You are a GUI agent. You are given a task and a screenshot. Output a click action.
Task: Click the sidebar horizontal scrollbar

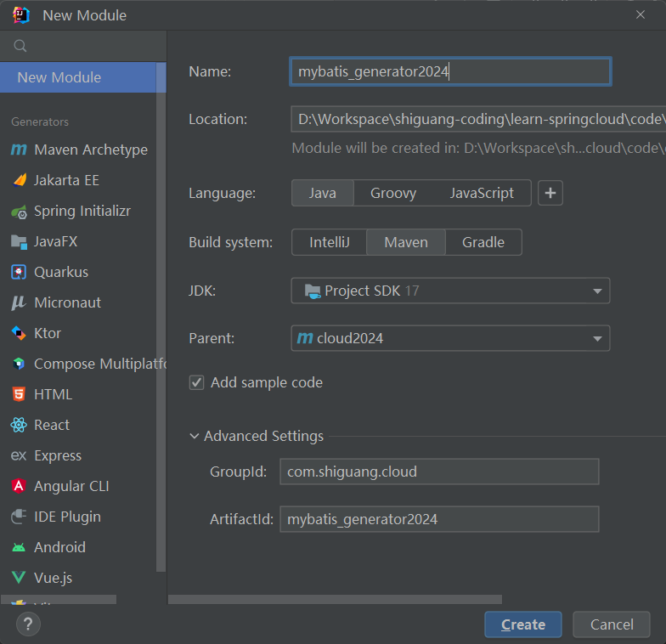(58, 599)
